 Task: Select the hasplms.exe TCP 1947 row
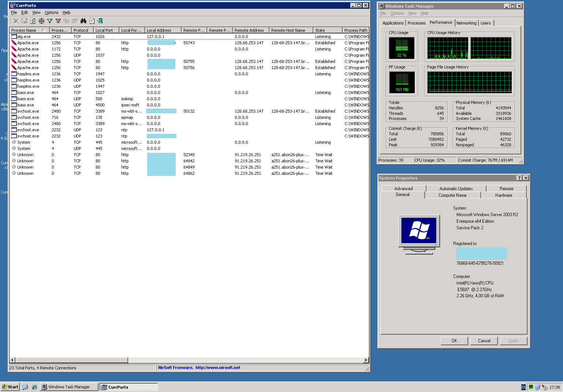[x=189, y=74]
